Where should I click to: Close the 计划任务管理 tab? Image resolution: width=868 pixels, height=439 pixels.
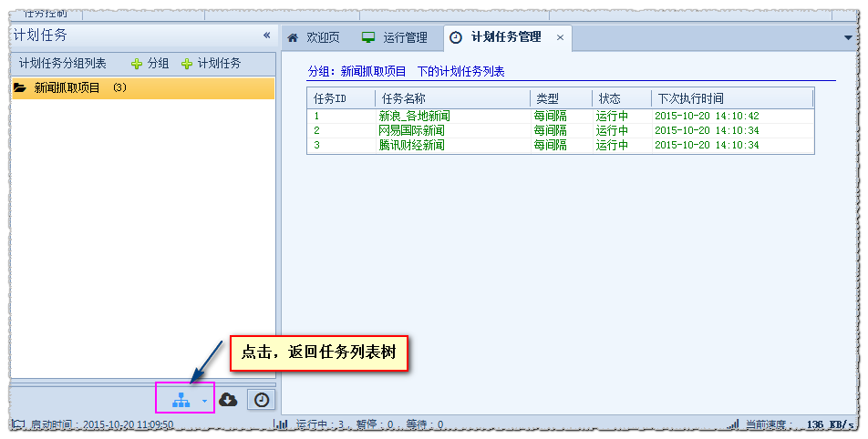(560, 37)
